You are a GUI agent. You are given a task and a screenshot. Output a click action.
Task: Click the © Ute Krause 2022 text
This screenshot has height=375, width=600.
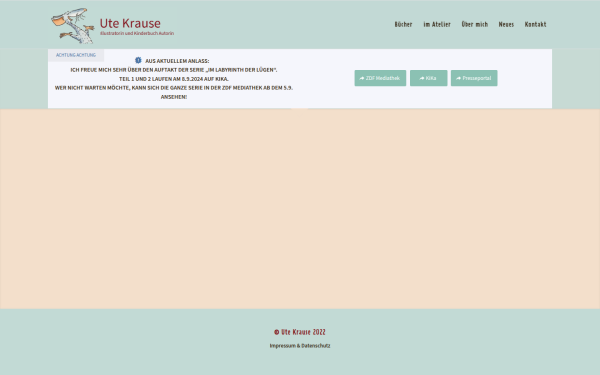pos(300,332)
